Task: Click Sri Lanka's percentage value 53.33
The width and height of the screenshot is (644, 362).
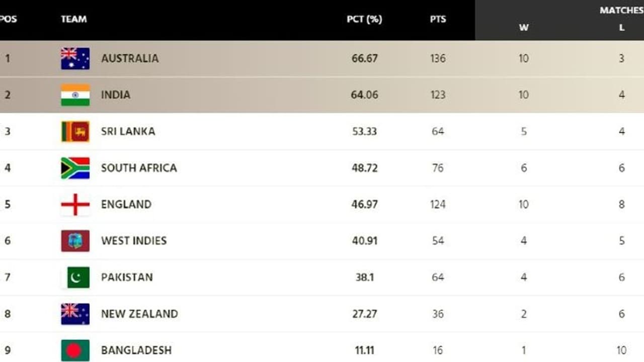Action: click(x=365, y=131)
